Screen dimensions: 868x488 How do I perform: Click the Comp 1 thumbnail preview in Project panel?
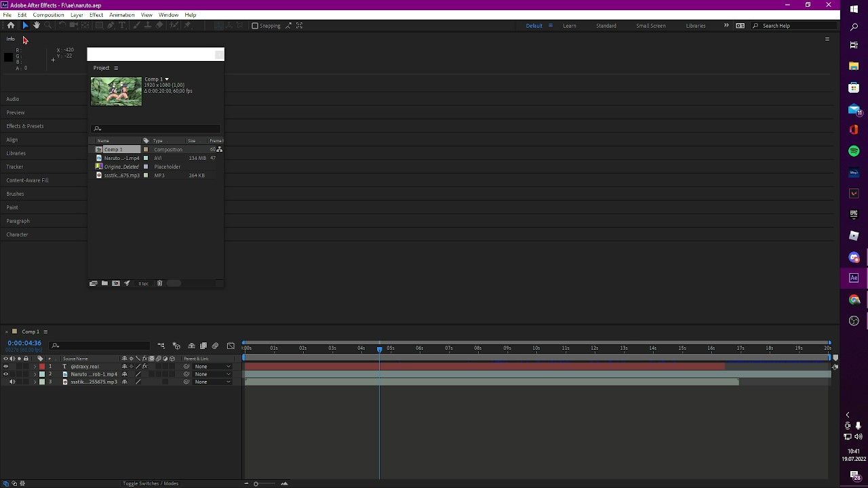click(x=116, y=91)
